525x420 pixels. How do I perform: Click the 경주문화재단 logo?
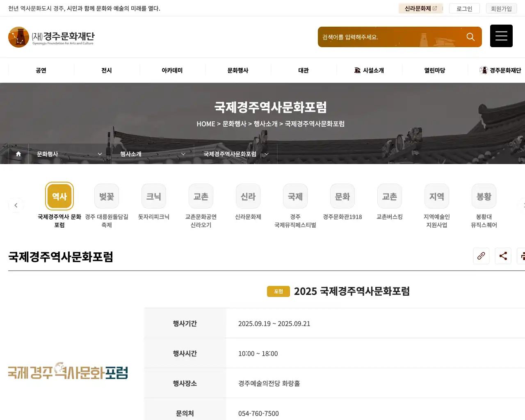coord(51,37)
